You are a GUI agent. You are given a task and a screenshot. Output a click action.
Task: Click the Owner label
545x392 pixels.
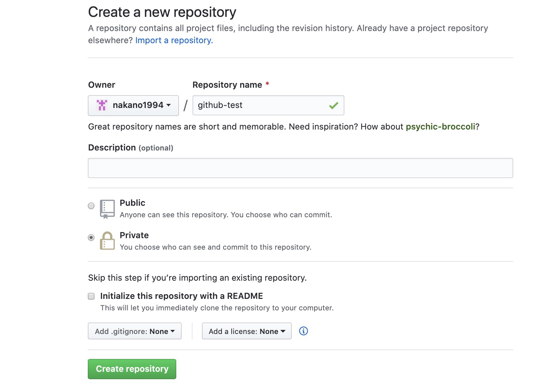pyautogui.click(x=102, y=85)
